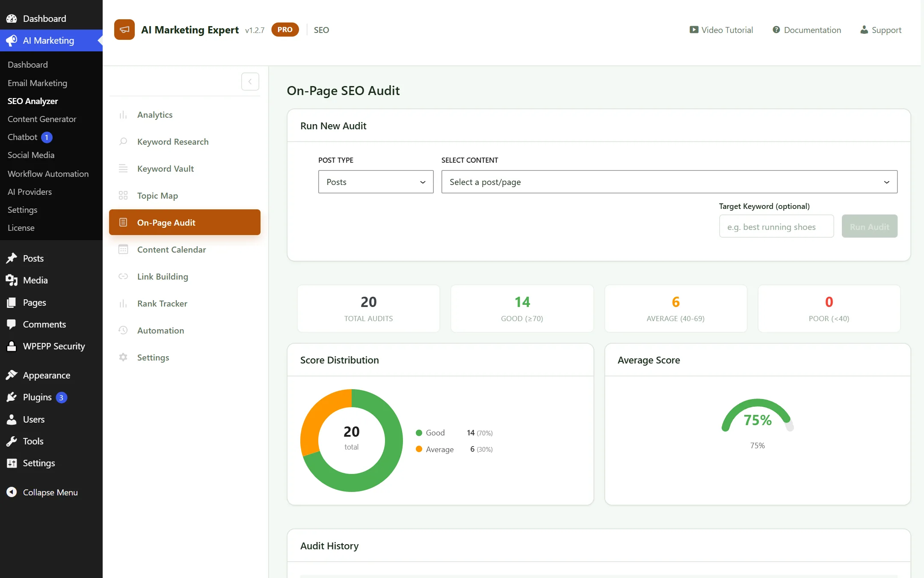Image resolution: width=924 pixels, height=578 pixels.
Task: Click the Plugins update count badge
Action: [61, 397]
